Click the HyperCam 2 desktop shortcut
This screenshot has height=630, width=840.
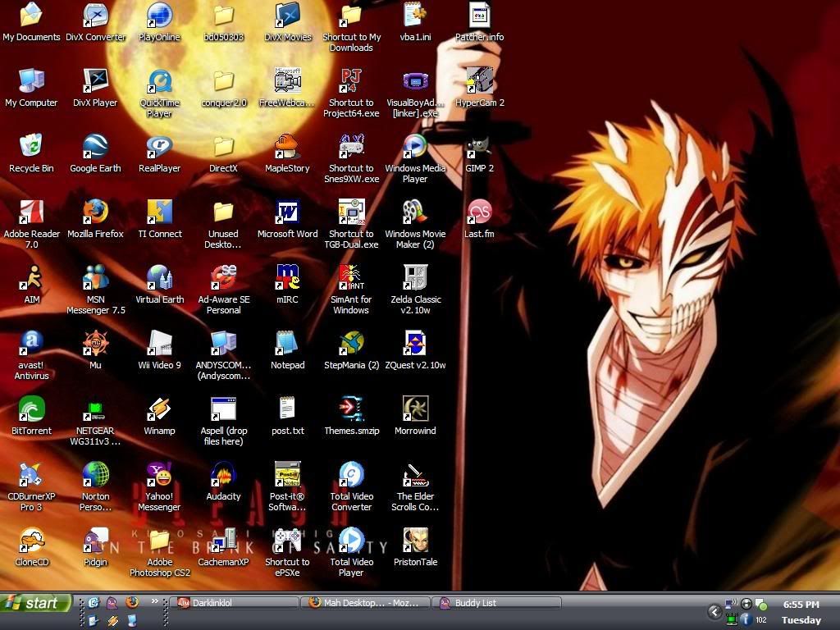pyautogui.click(x=479, y=89)
